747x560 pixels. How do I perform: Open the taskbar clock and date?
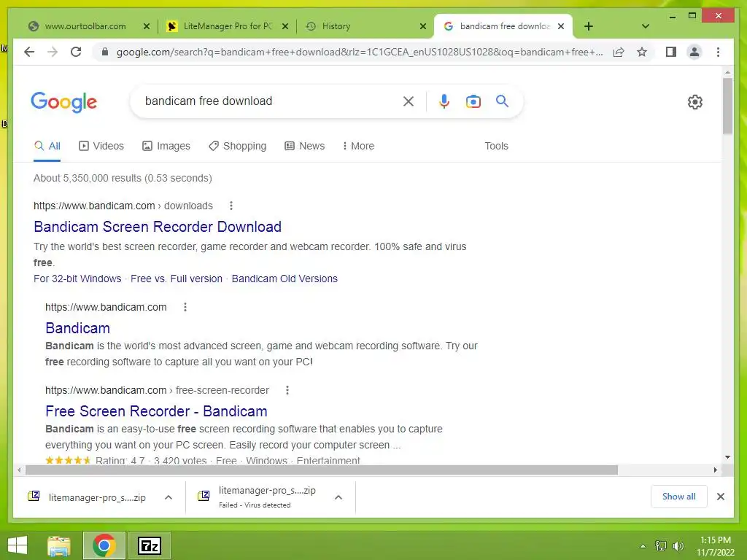(x=716, y=546)
